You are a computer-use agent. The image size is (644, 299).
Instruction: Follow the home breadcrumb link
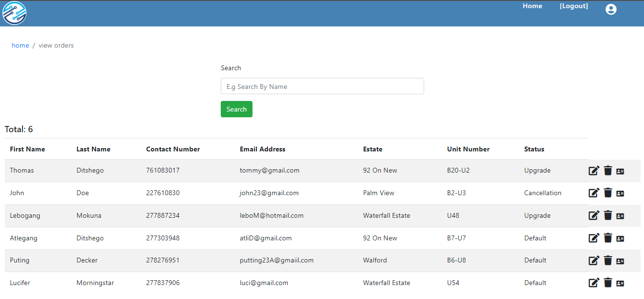tap(20, 45)
